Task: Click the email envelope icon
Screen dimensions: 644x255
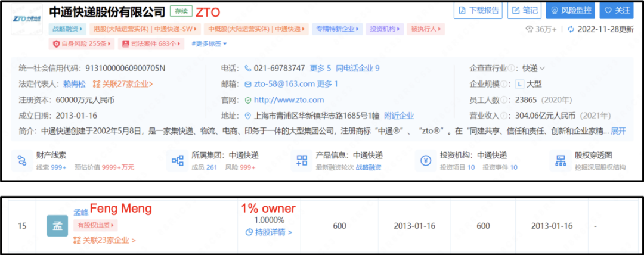Action: tap(247, 84)
